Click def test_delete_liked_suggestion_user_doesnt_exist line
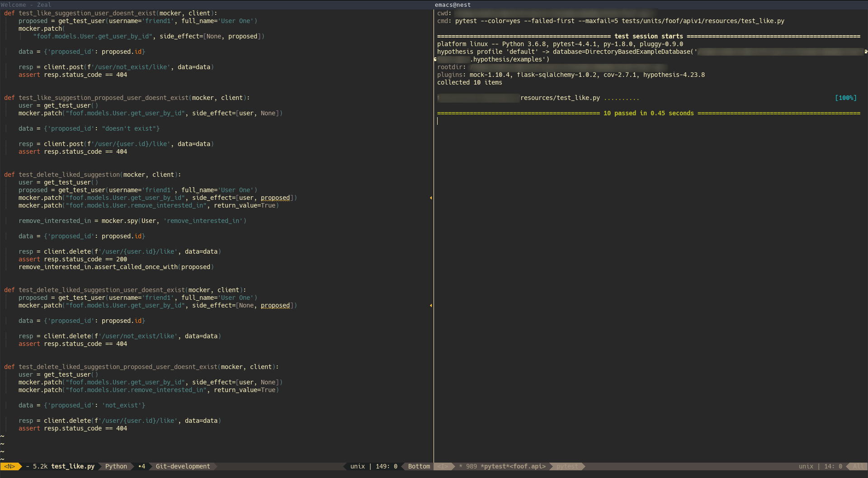 coord(125,290)
